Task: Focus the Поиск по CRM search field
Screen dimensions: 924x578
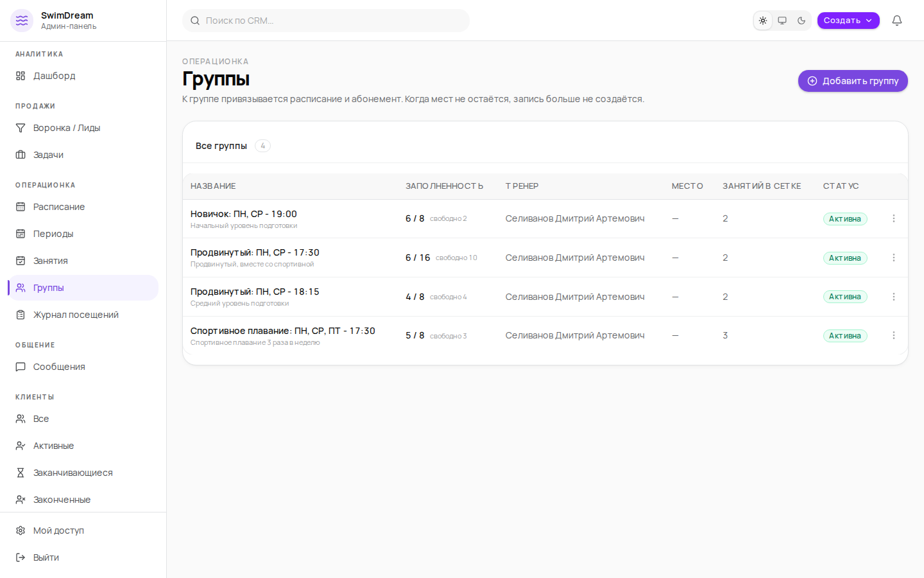Action: coord(326,21)
